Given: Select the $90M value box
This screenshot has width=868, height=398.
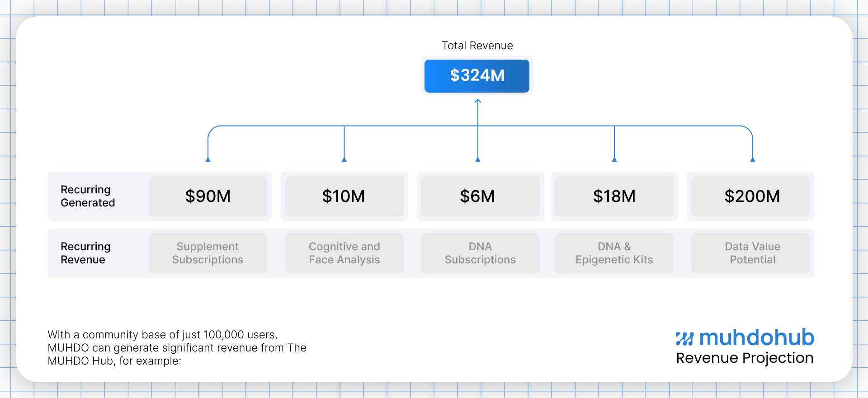Looking at the screenshot, I should coord(208,196).
